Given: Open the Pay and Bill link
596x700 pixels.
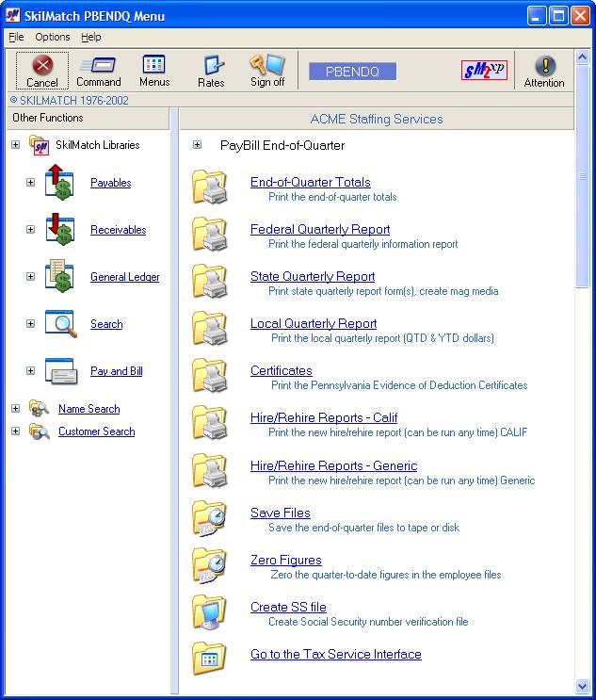Looking at the screenshot, I should pyautogui.click(x=117, y=371).
